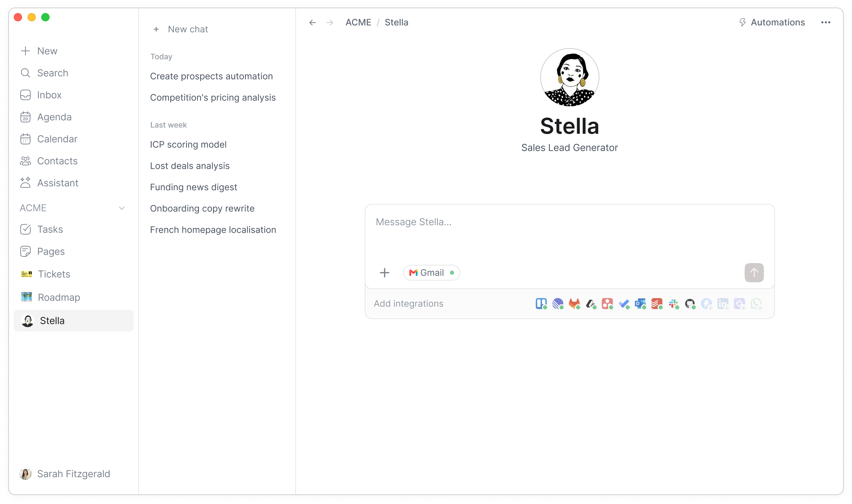The image size is (852, 504).
Task: Click the blue checkmark integration icon
Action: pyautogui.click(x=624, y=304)
